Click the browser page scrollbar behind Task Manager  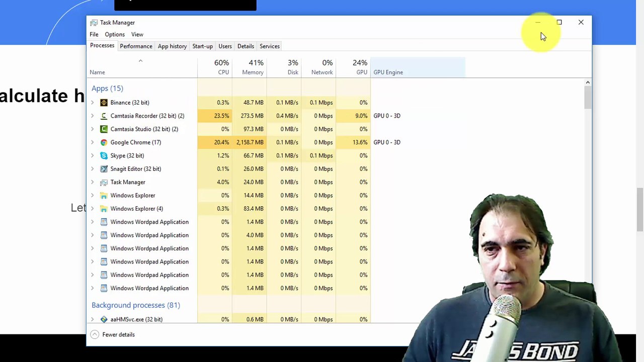pos(639,209)
